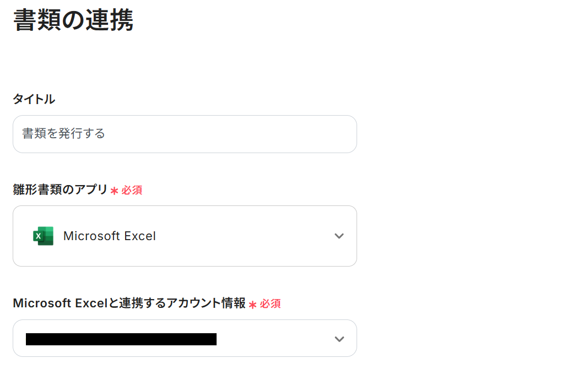Click the red asterisk next to アカウント情報
Viewport: 588px width, 369px height.
pos(252,304)
